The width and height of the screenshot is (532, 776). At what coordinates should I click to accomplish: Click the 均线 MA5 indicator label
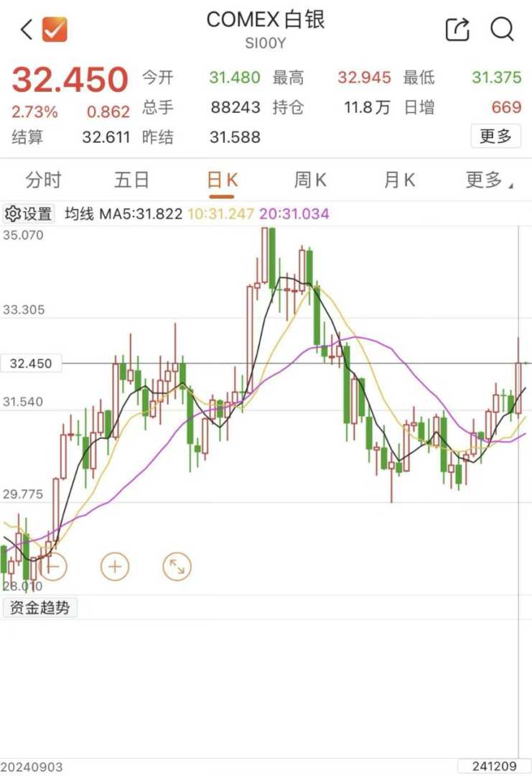(x=123, y=213)
